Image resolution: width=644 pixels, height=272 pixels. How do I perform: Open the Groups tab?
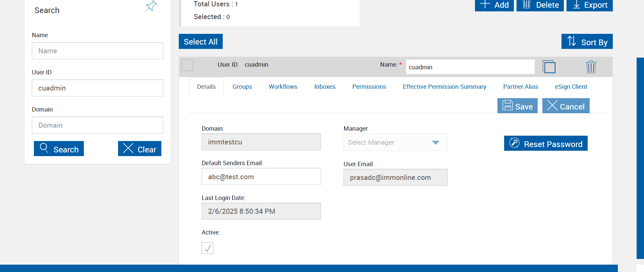point(242,87)
